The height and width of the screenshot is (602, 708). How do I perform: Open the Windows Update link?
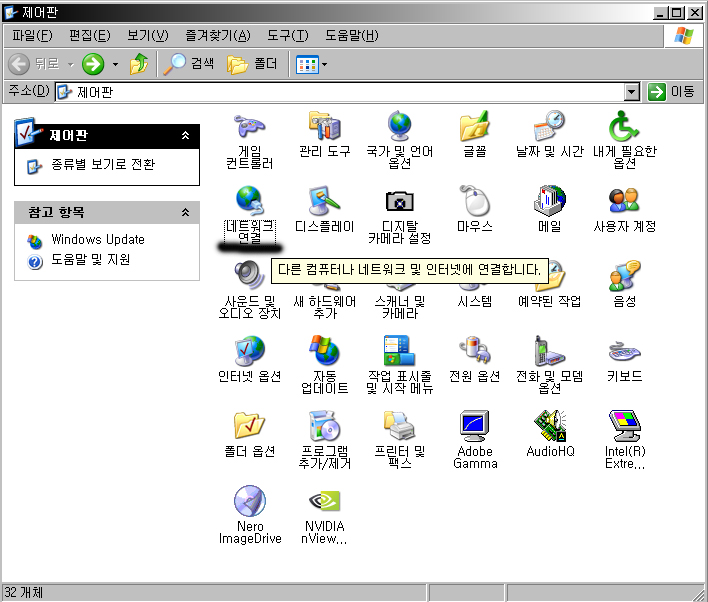[98, 239]
